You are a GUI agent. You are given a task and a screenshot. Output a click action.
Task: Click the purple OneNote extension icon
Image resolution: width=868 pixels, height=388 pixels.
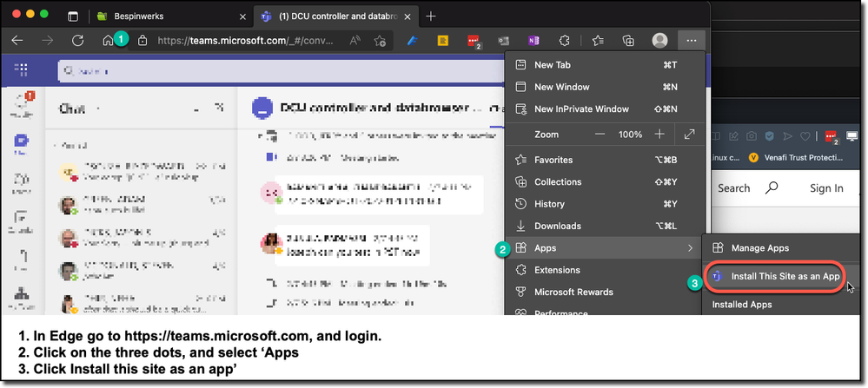[533, 40]
